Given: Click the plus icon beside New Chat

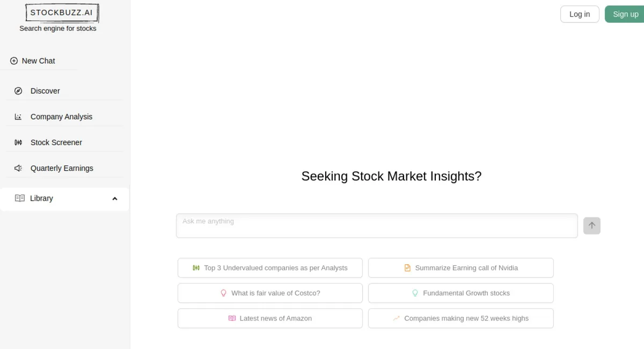Looking at the screenshot, I should point(14,61).
